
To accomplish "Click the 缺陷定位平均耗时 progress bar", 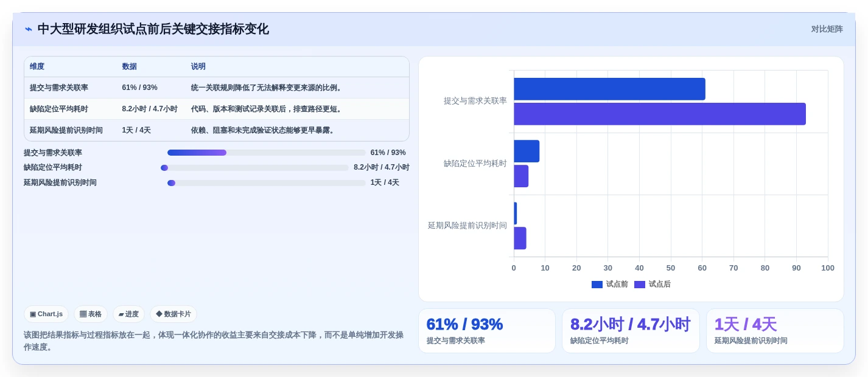I will [x=255, y=168].
